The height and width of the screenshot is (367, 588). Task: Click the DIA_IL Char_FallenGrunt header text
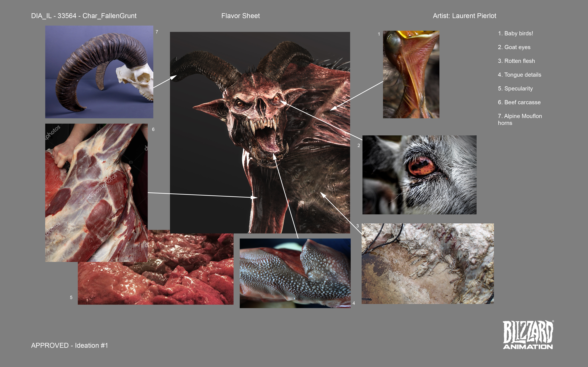[84, 16]
